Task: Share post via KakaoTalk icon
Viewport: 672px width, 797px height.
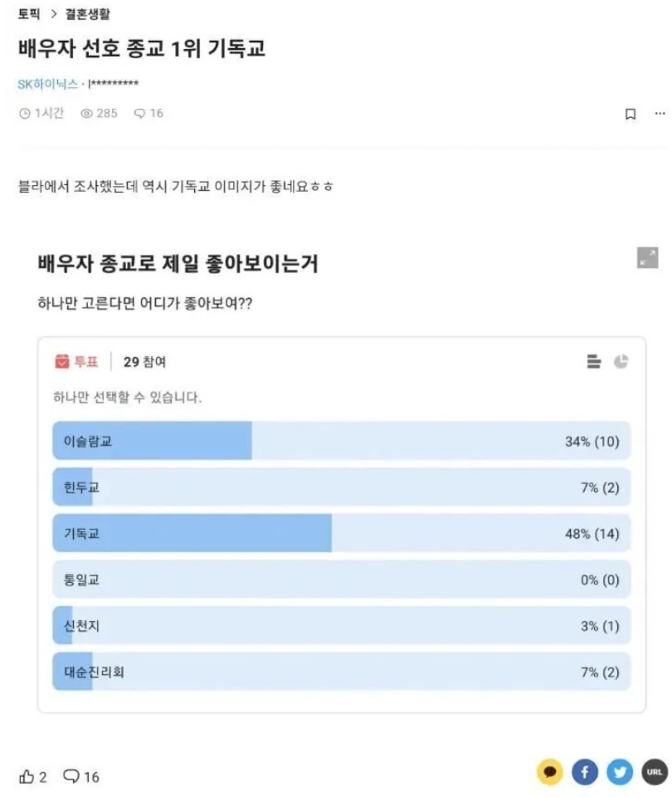Action: pyautogui.click(x=549, y=773)
